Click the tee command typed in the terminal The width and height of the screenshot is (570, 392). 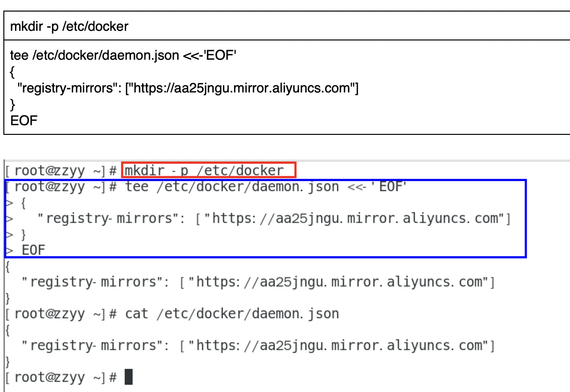pos(266,186)
